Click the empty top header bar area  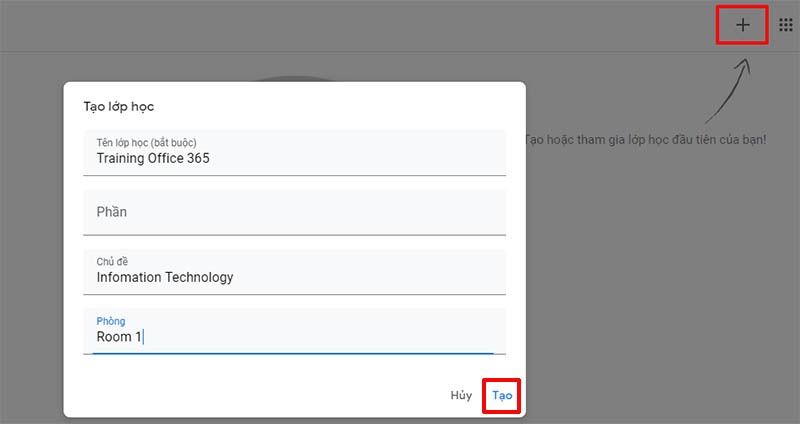(357, 26)
